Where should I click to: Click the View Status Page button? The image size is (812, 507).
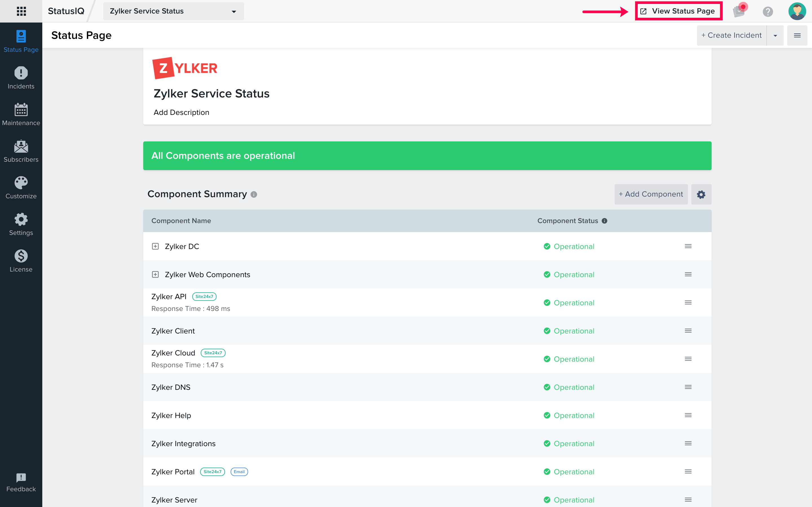[678, 11]
